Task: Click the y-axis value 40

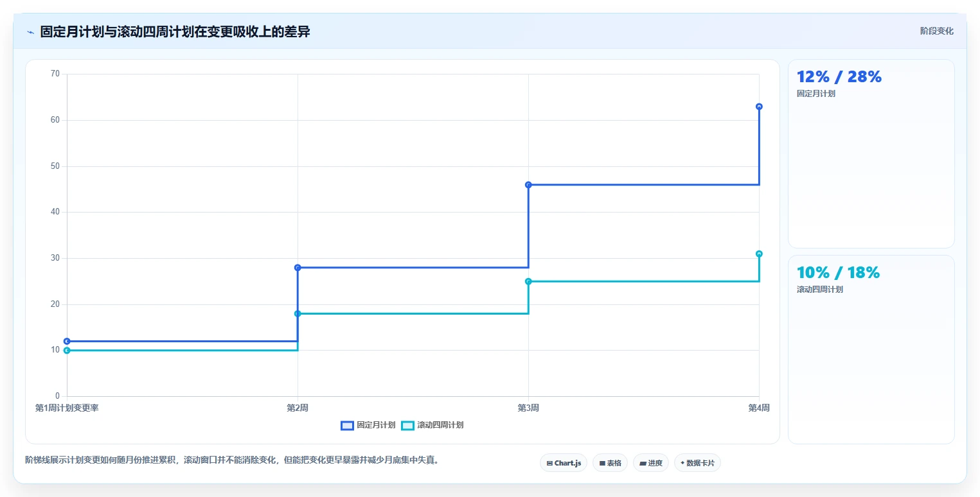Action: coord(55,212)
